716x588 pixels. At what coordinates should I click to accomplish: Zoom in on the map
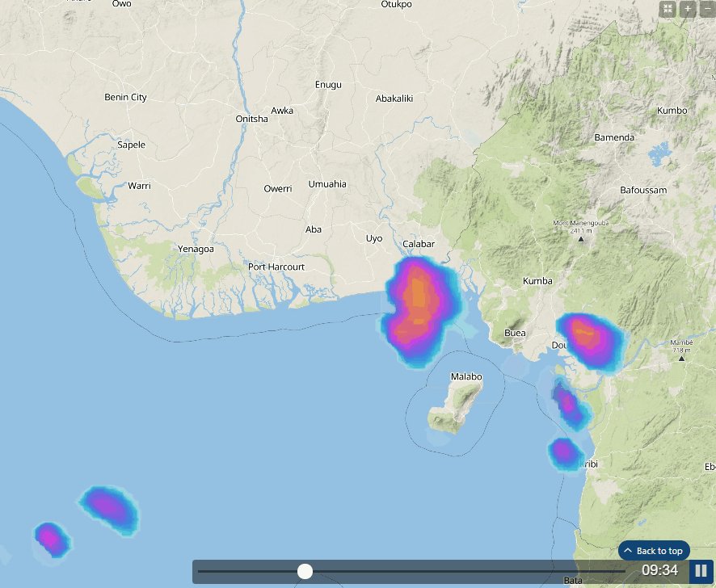688,9
